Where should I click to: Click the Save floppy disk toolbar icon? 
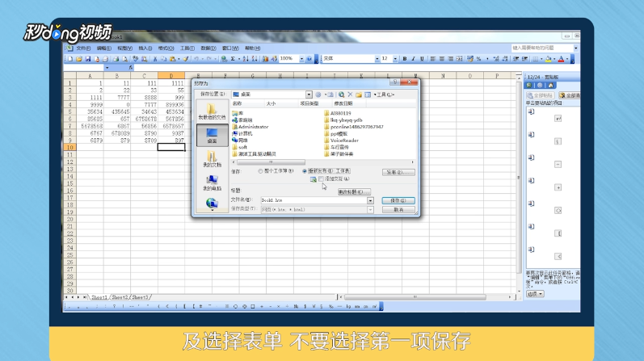[x=87, y=59]
